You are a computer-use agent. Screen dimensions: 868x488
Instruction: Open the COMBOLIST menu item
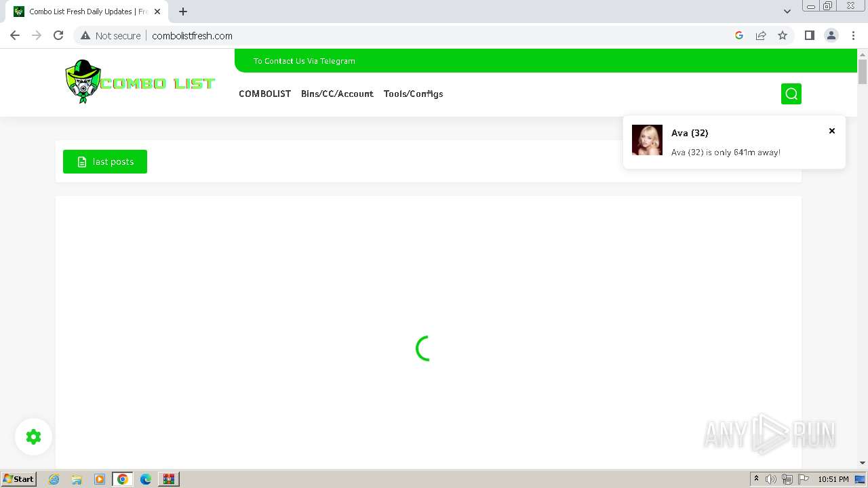[x=264, y=94]
